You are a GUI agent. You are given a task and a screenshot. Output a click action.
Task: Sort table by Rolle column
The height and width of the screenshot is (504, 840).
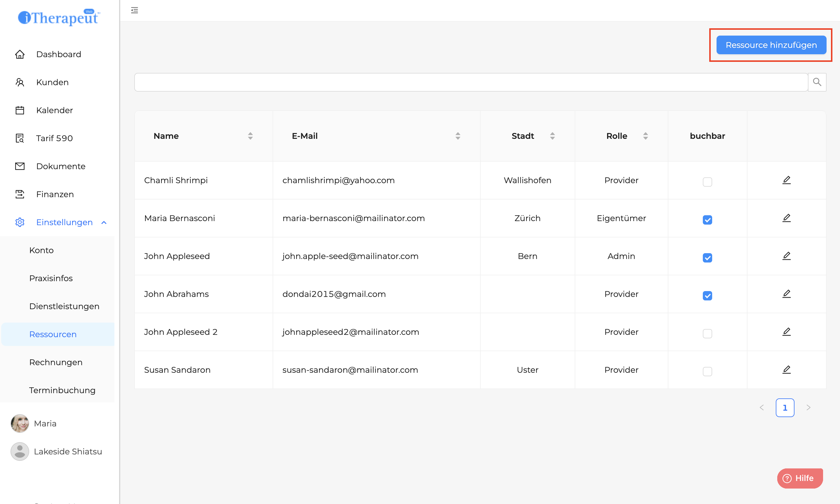645,136
